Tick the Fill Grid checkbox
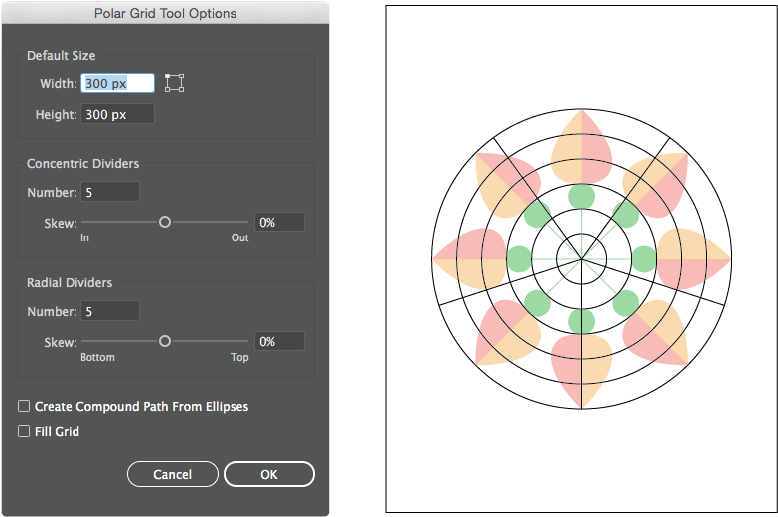The height and width of the screenshot is (517, 778). (x=24, y=432)
